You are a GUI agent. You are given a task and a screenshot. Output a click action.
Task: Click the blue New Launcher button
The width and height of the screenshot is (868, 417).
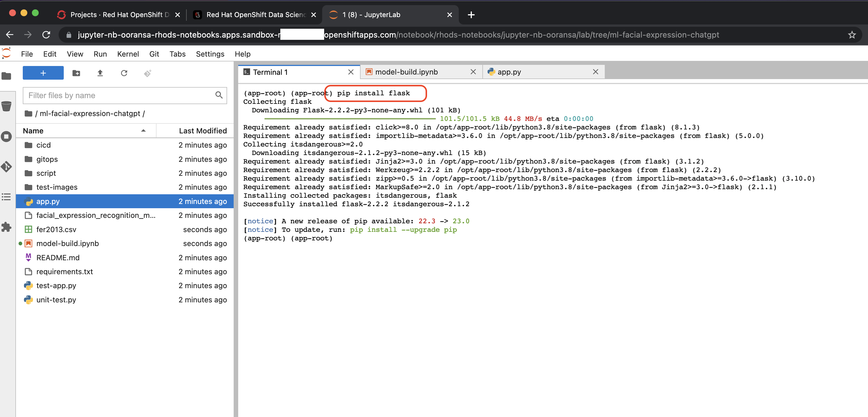coord(43,73)
